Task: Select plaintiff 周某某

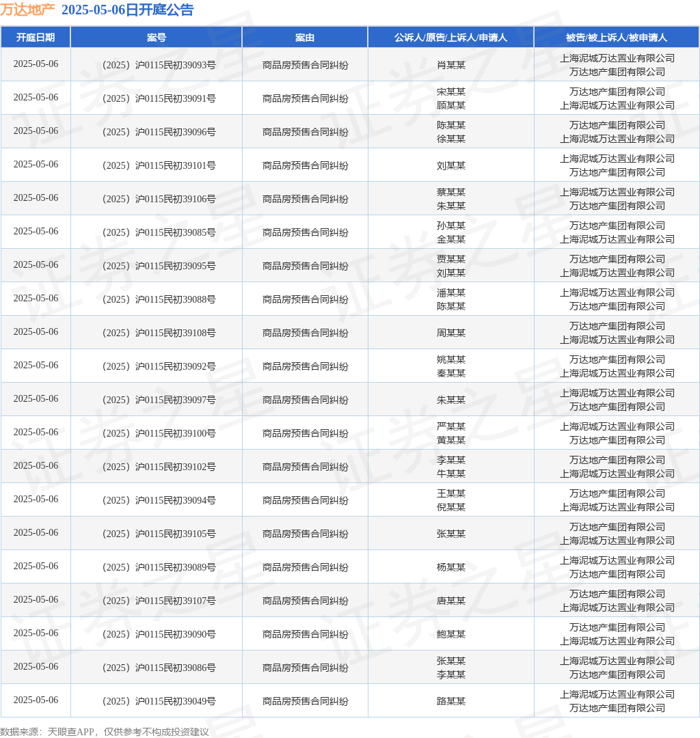Action: click(451, 332)
